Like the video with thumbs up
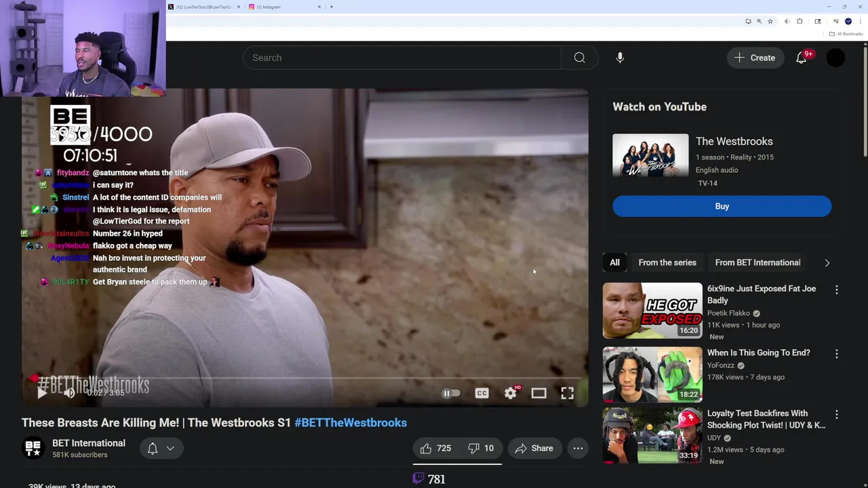Viewport: 868px width, 488px height. click(435, 448)
